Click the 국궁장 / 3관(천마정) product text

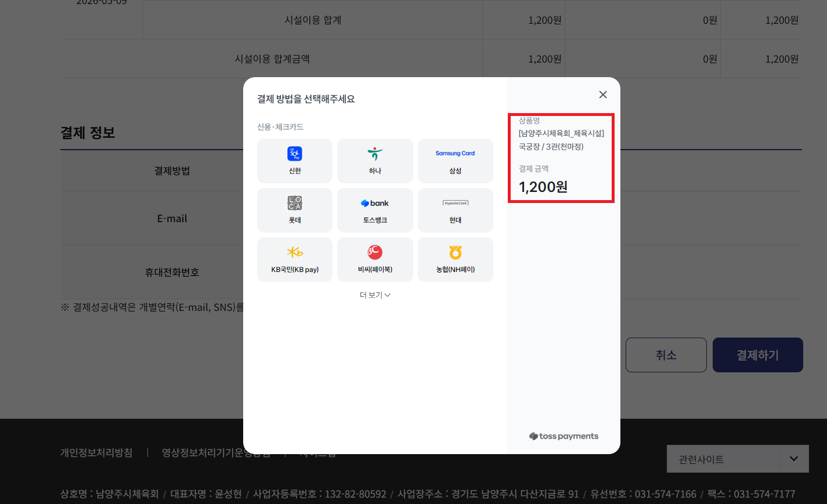point(551,147)
